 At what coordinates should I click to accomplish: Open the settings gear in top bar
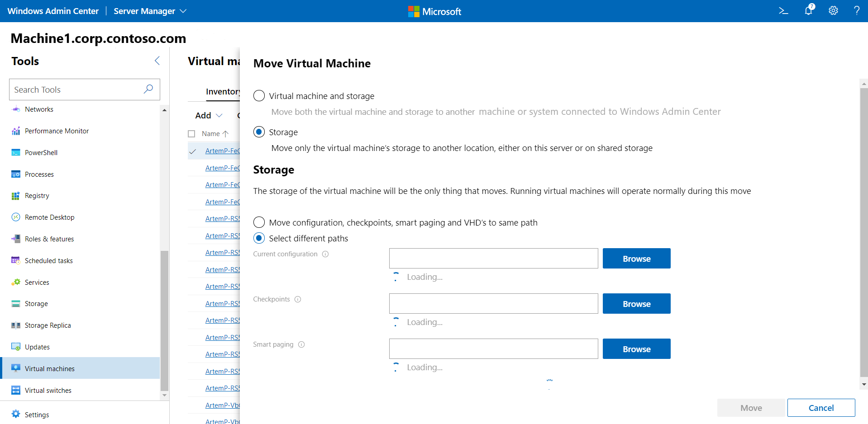833,11
